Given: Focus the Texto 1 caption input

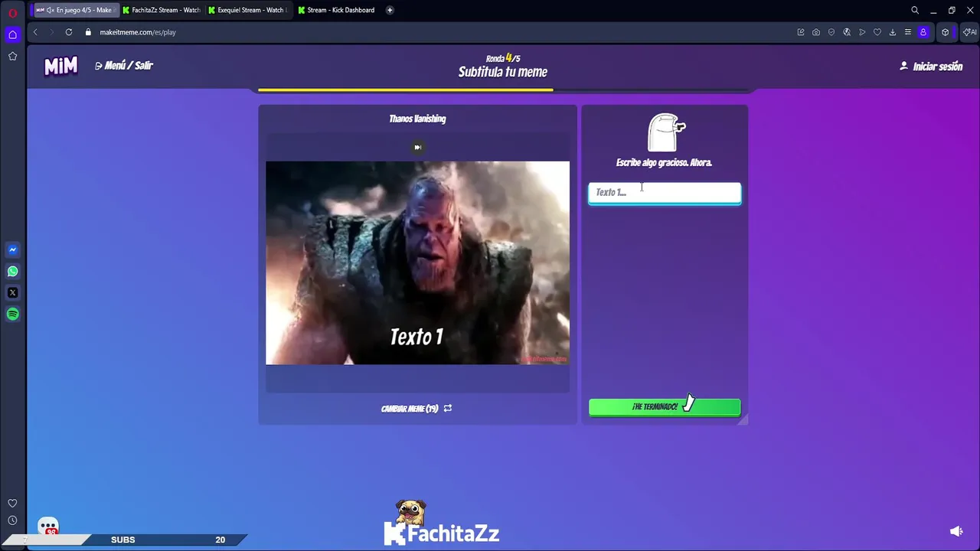Looking at the screenshot, I should pos(665,193).
